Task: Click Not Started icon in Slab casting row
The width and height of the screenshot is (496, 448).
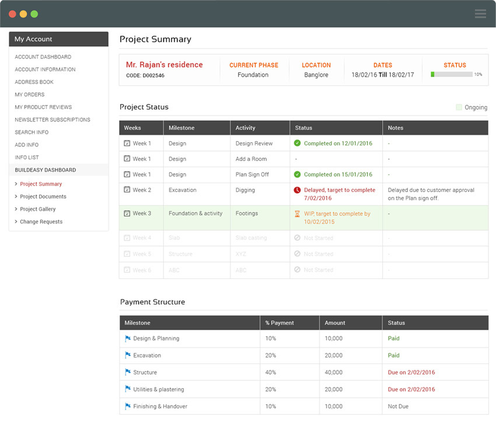Action: coord(297,238)
